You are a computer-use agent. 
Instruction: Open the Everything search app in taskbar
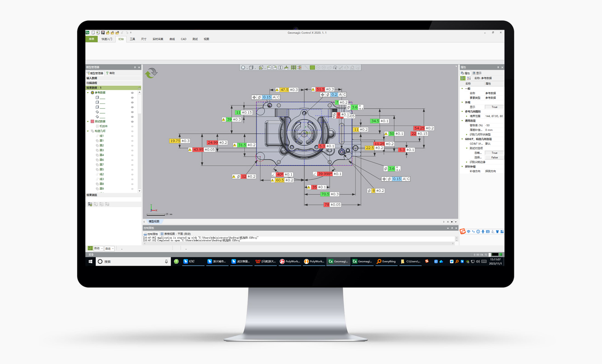click(386, 261)
